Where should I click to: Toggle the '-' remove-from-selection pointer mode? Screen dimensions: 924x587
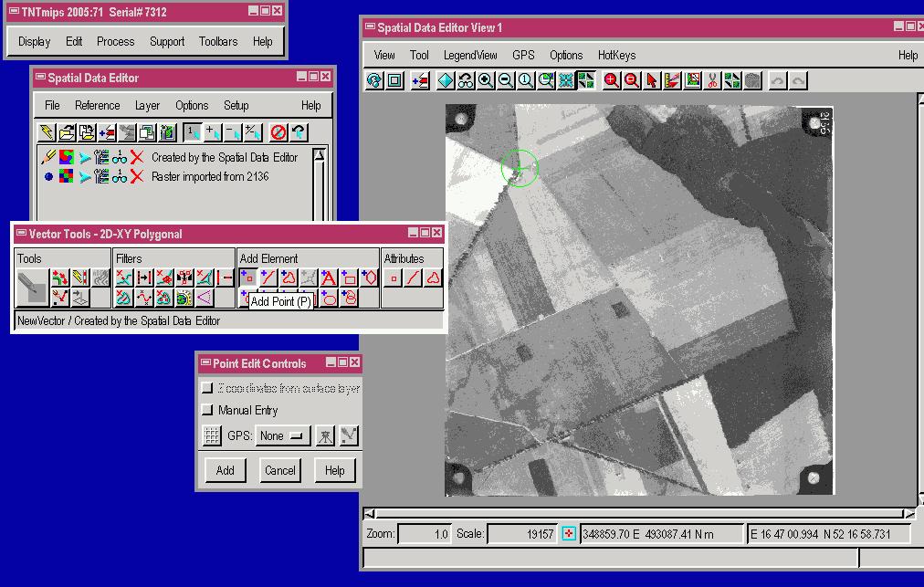233,132
